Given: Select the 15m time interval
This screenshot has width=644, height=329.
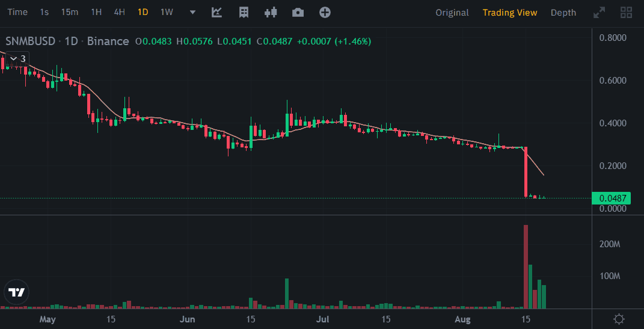Looking at the screenshot, I should [x=70, y=12].
